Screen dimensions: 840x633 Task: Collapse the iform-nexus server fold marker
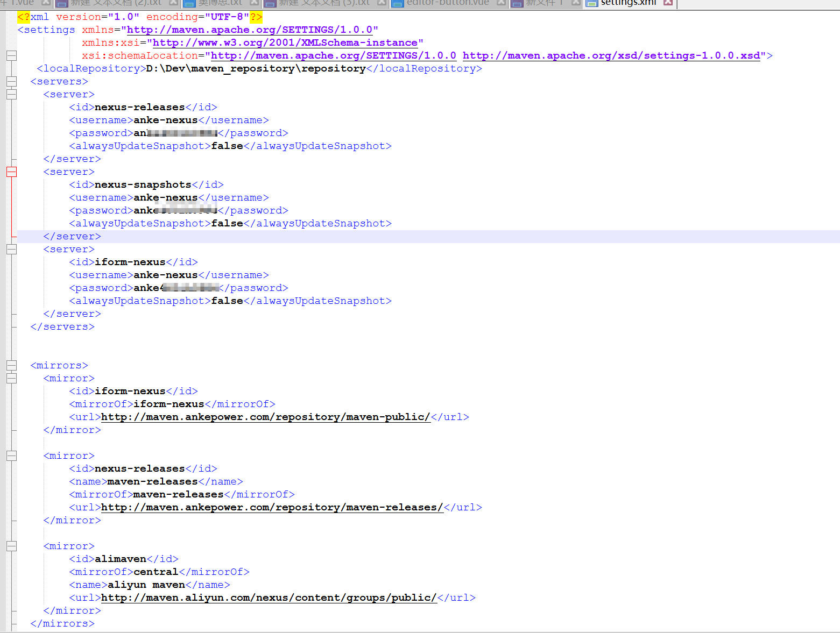(x=11, y=249)
